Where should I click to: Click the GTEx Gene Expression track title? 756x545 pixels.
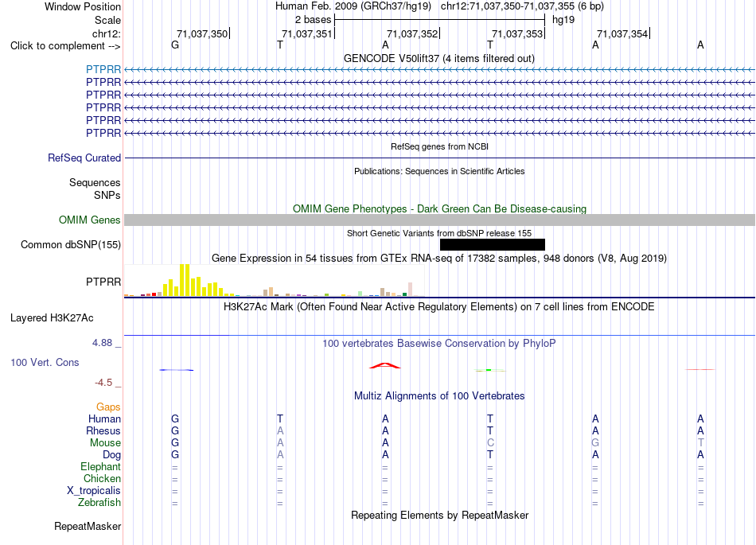point(439,259)
